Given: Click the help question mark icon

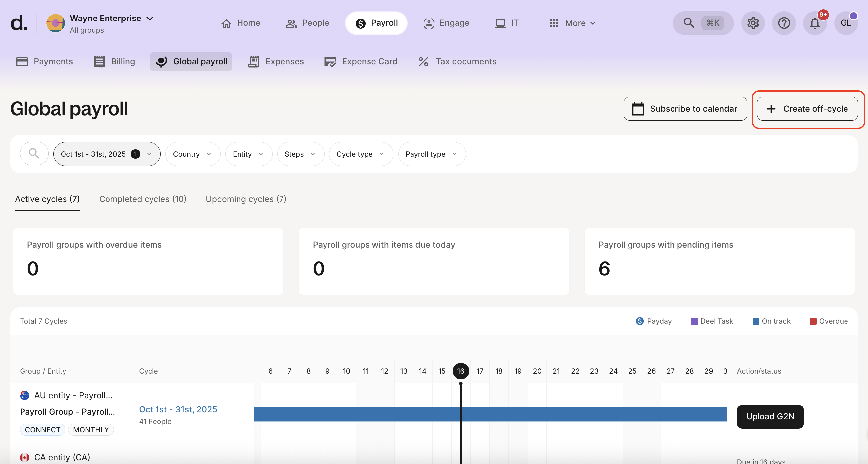Looking at the screenshot, I should pos(784,23).
